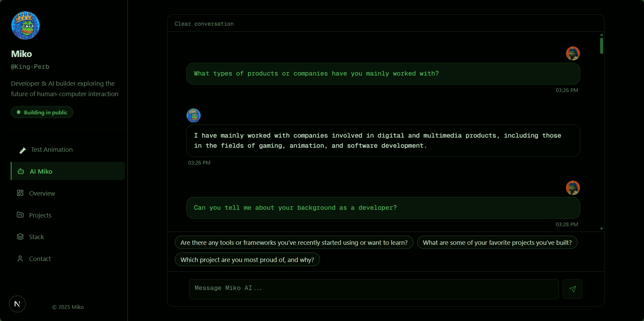Click the chat scrollbar down arrow
This screenshot has width=644, height=321.
click(601, 229)
